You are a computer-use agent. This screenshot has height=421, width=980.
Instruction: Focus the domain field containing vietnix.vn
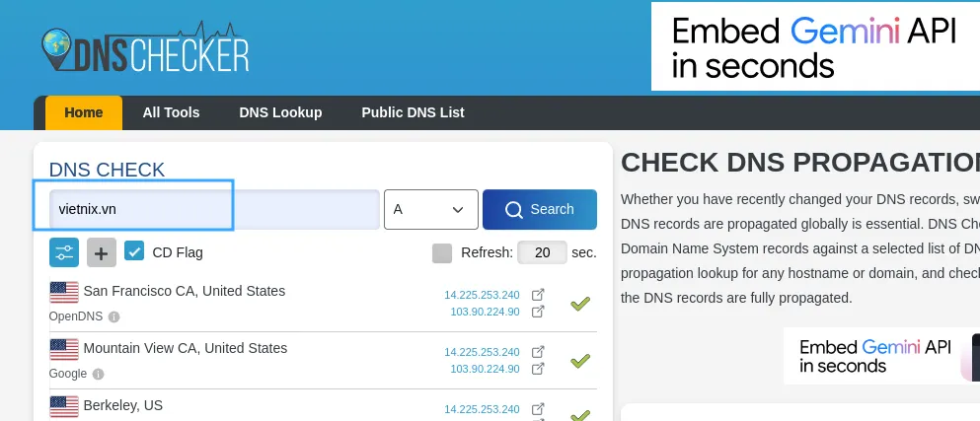pyautogui.click(x=214, y=209)
